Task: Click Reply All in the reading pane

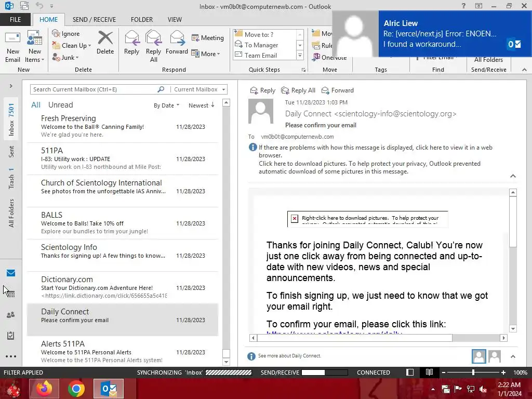Action: pyautogui.click(x=298, y=90)
